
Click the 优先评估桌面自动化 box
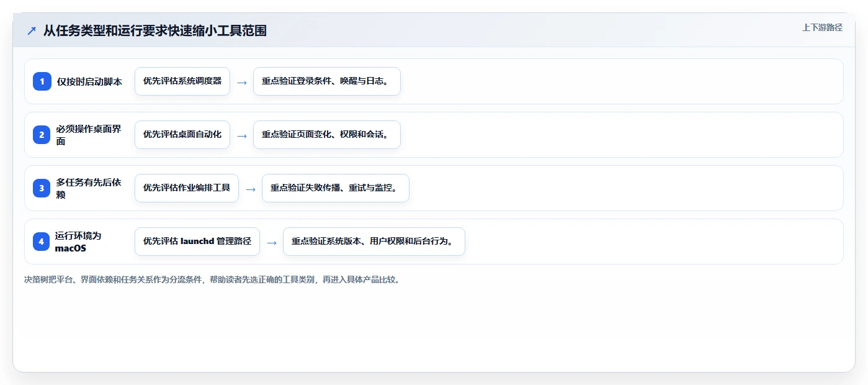pyautogui.click(x=182, y=135)
